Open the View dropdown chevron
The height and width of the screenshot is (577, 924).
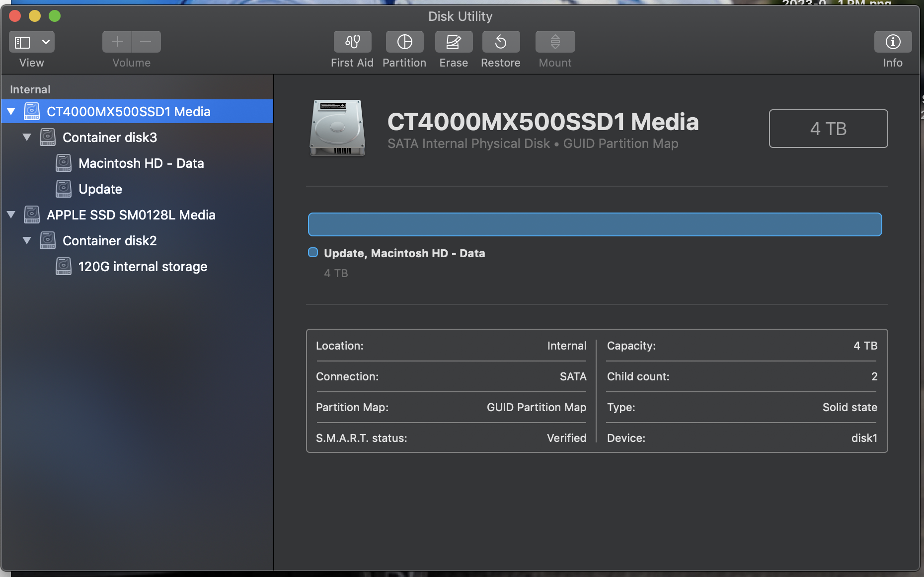[46, 42]
